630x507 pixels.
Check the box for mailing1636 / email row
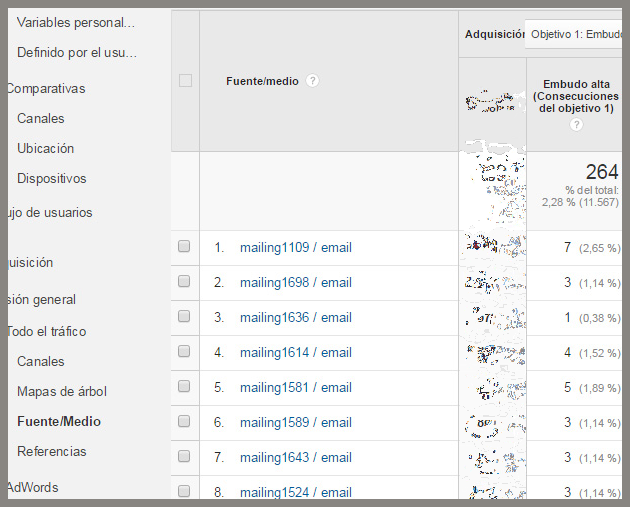pos(184,317)
